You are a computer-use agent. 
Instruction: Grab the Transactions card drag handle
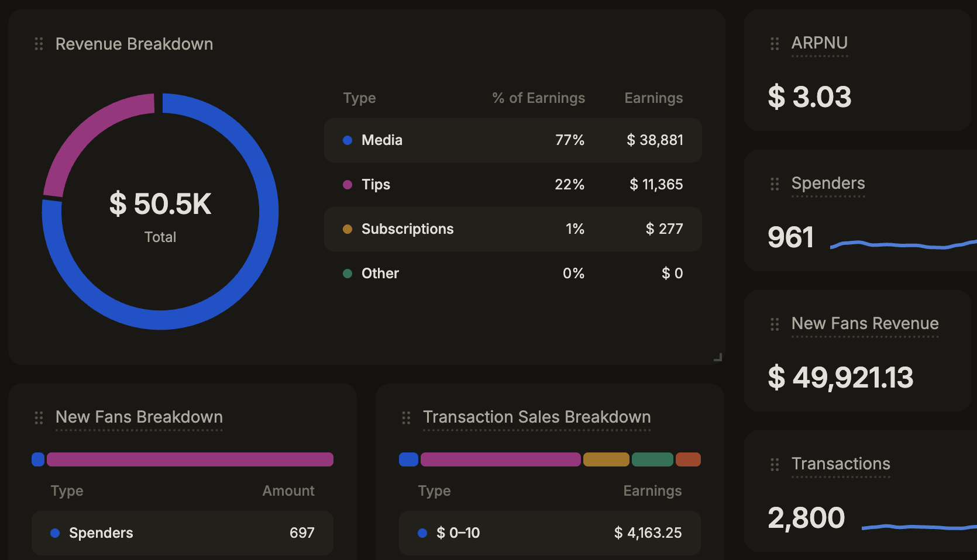(x=775, y=465)
